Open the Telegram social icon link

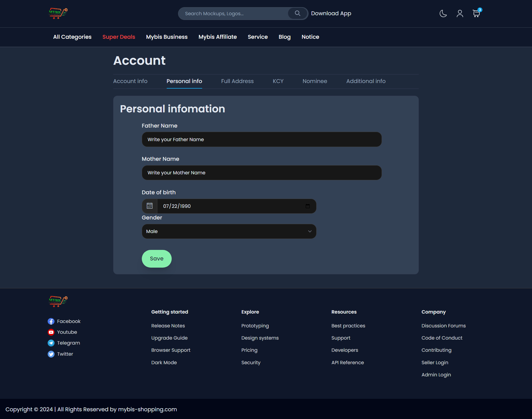51,343
